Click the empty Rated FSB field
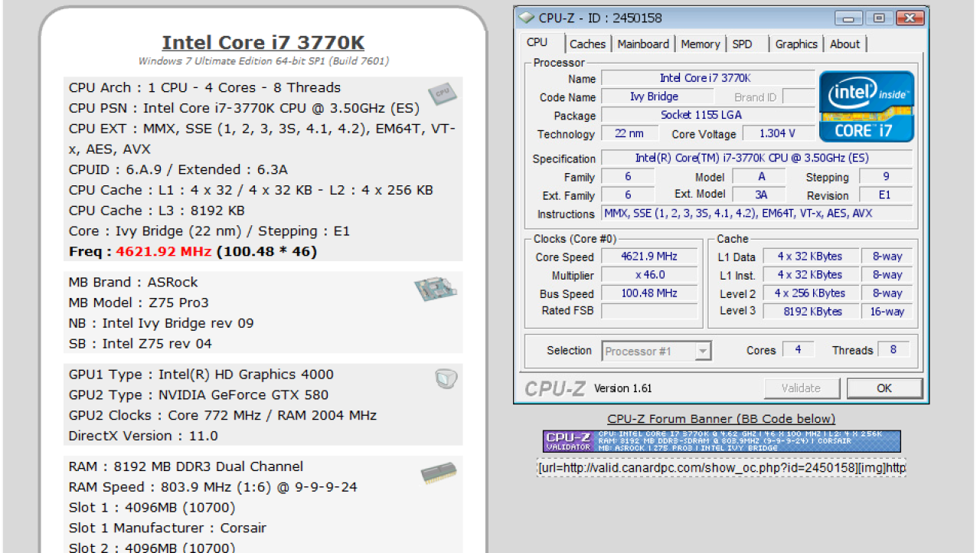The image size is (980, 553). point(649,311)
